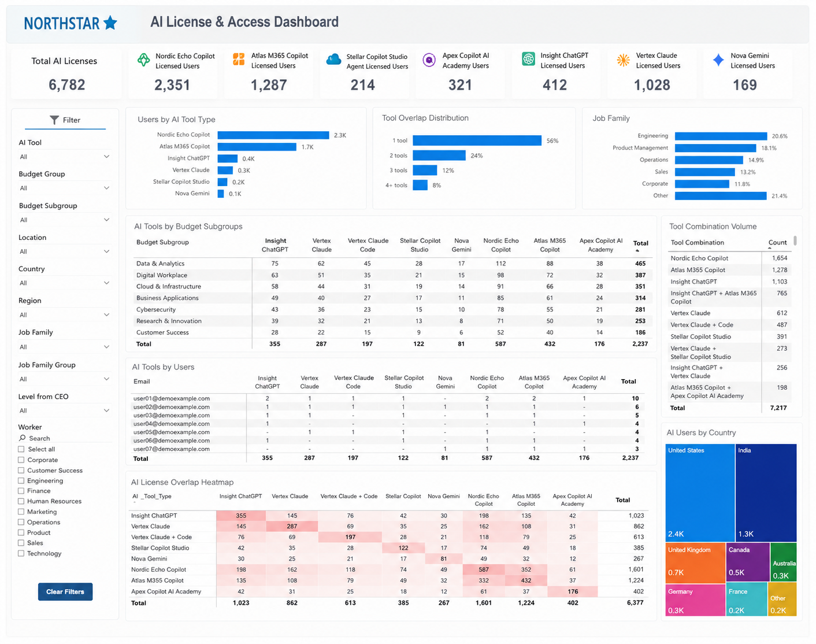Click the heatmap cell showing 355
This screenshot has width=816, height=644.
pos(241,516)
